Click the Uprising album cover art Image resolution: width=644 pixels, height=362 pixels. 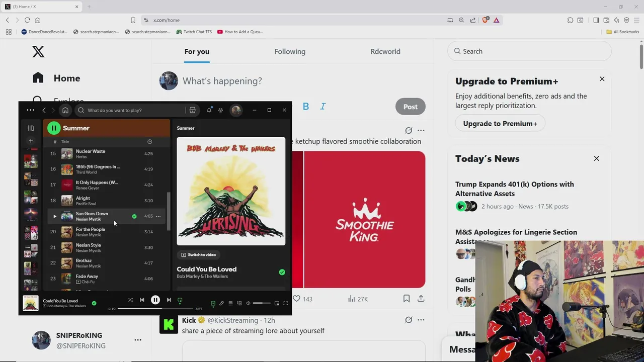click(231, 191)
